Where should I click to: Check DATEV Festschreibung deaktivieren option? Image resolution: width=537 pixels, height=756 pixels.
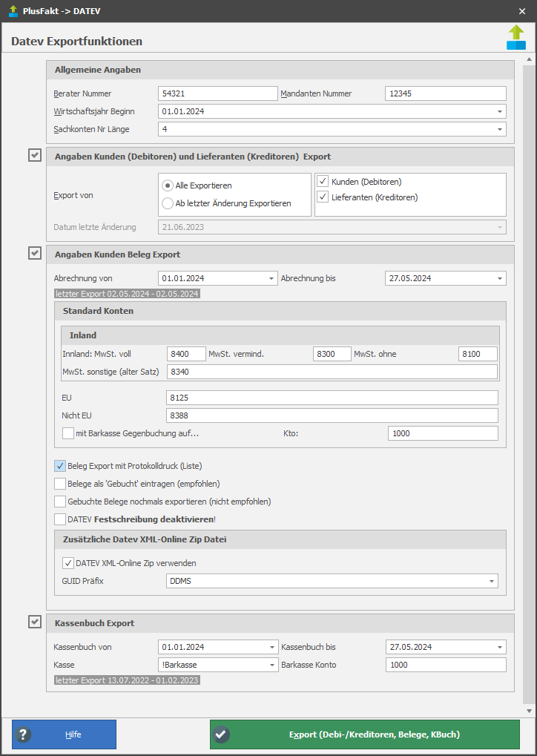(60, 519)
